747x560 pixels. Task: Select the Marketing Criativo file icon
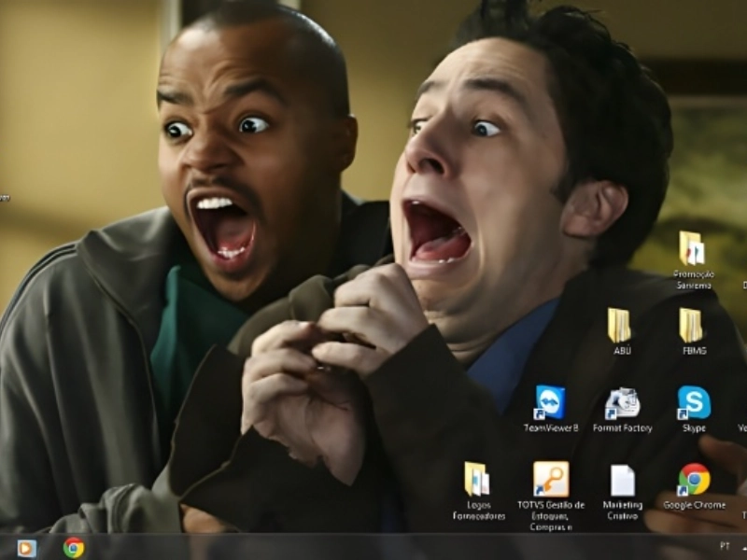pos(622,480)
